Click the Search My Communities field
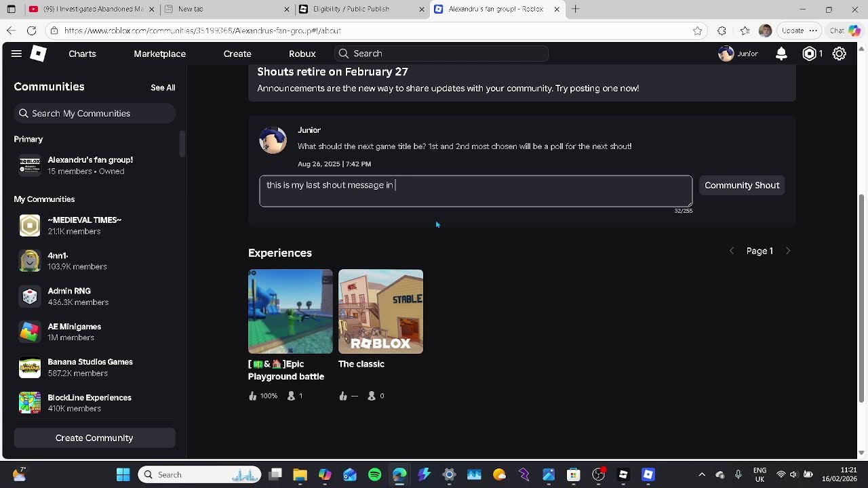The image size is (868, 488). [x=94, y=113]
